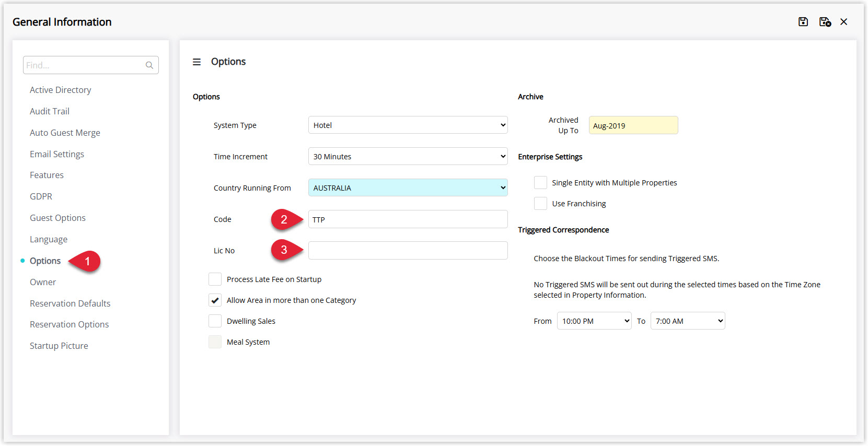Click the Code input field
The height and width of the screenshot is (446, 868).
pos(408,219)
